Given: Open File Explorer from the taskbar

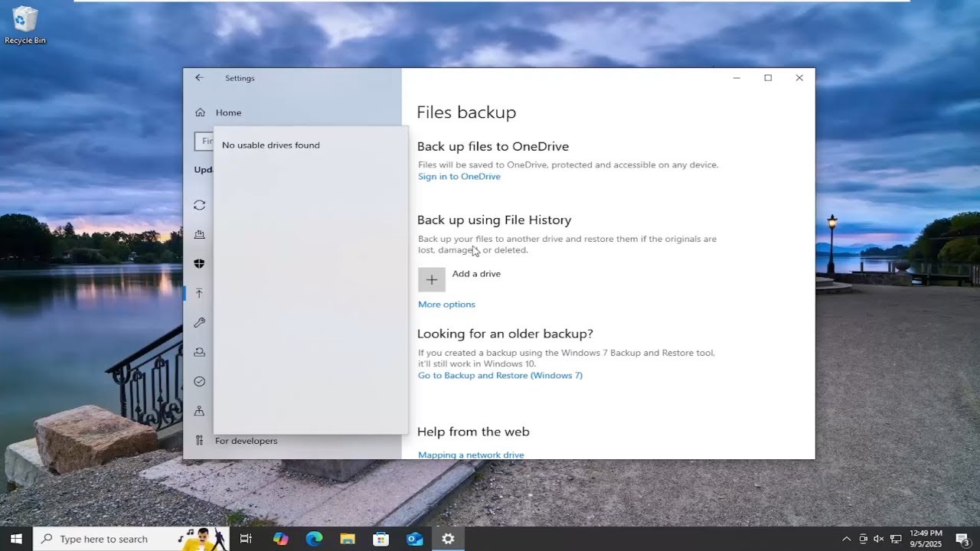Looking at the screenshot, I should click(348, 539).
